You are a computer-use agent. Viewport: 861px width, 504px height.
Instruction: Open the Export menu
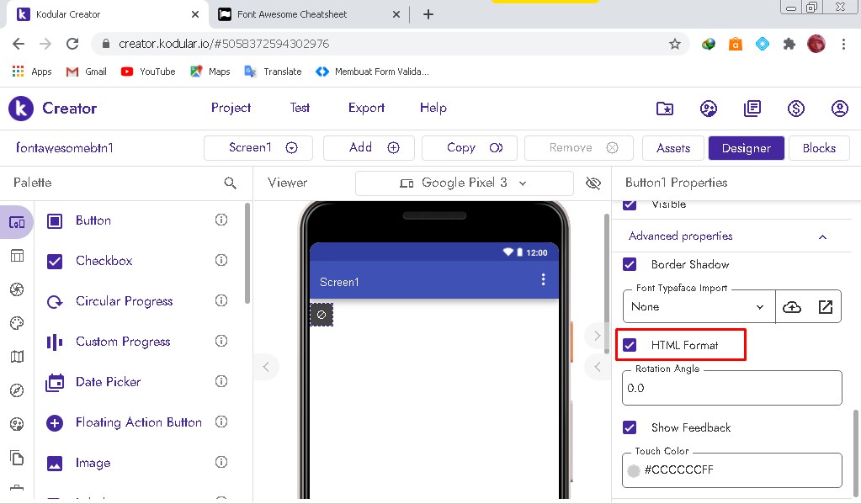click(366, 109)
